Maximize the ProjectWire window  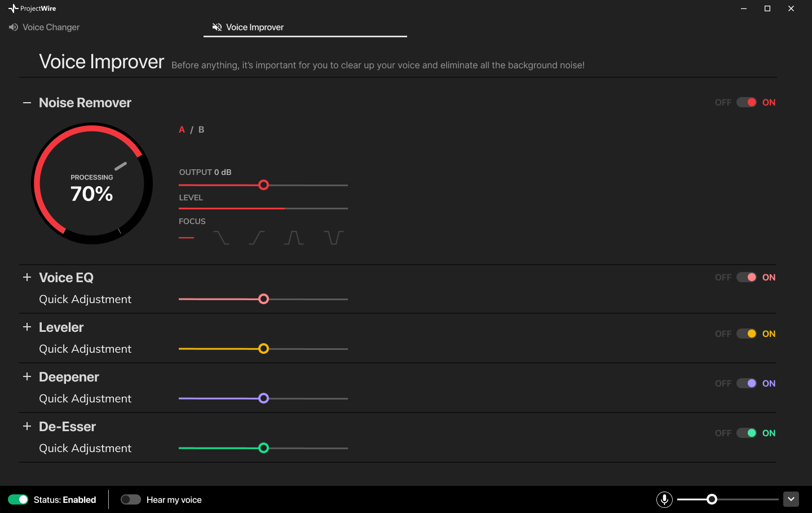pyautogui.click(x=767, y=8)
